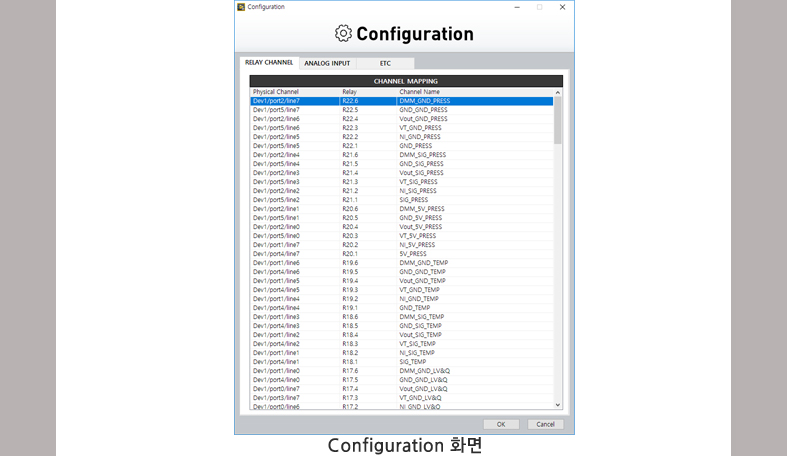Select the Vout_SIG_TEMP row

coord(402,336)
